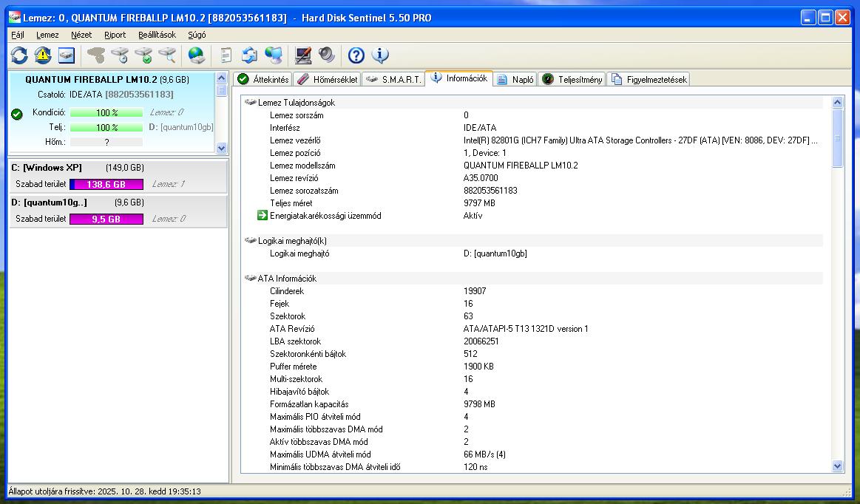Click the two networked monitors toolbar icon
The height and width of the screenshot is (504, 860).
274,55
